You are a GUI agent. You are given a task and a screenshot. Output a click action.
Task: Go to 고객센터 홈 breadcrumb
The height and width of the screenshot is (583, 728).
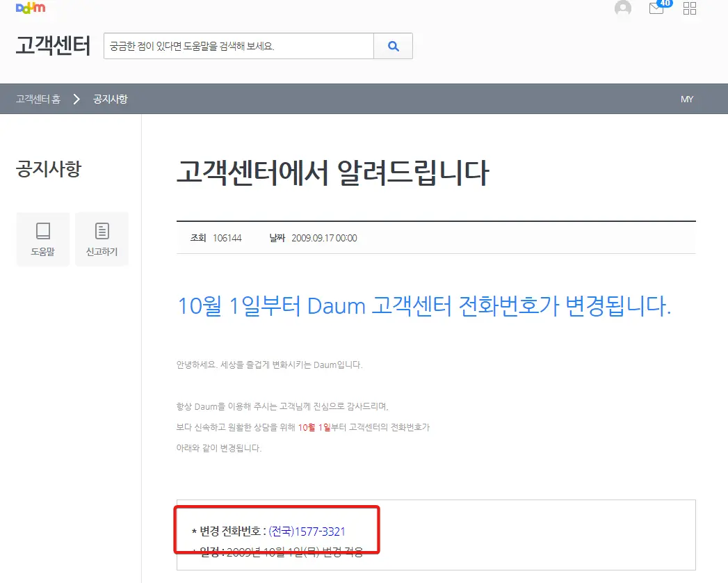click(x=38, y=99)
